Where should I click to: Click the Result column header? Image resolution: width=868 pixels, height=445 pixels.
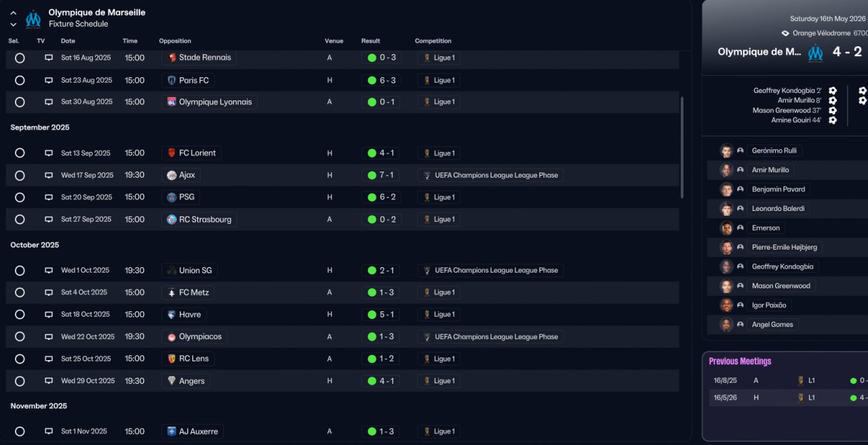(x=370, y=41)
